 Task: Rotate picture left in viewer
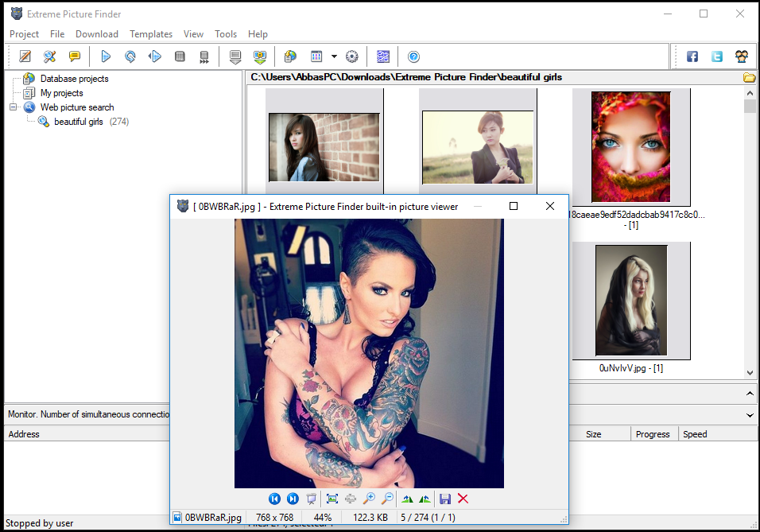(408, 499)
